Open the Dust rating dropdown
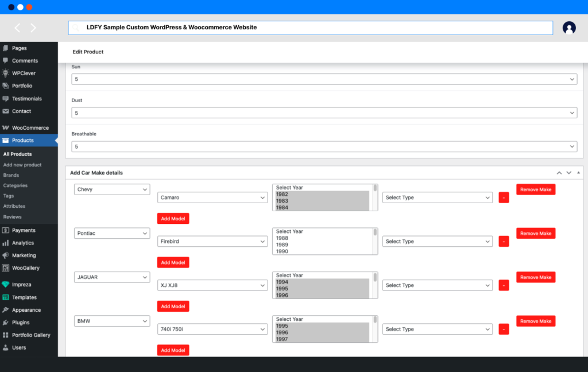This screenshot has height=372, width=588. click(324, 113)
